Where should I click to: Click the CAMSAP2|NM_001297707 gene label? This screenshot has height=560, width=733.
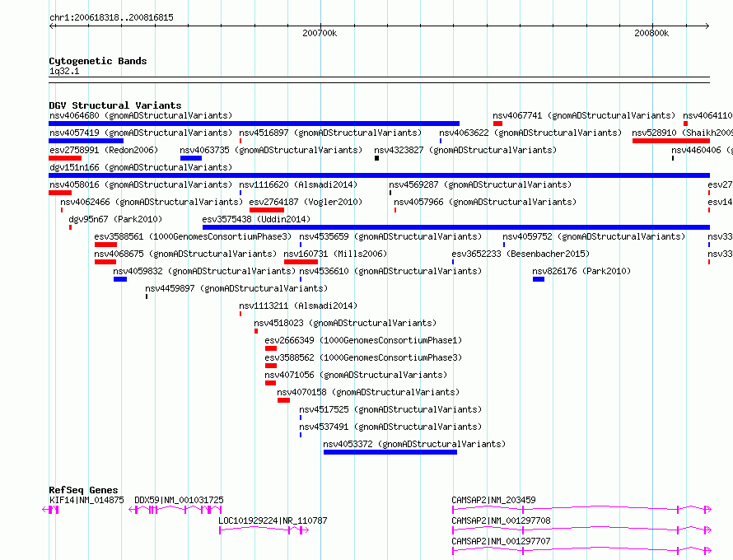coord(501,541)
